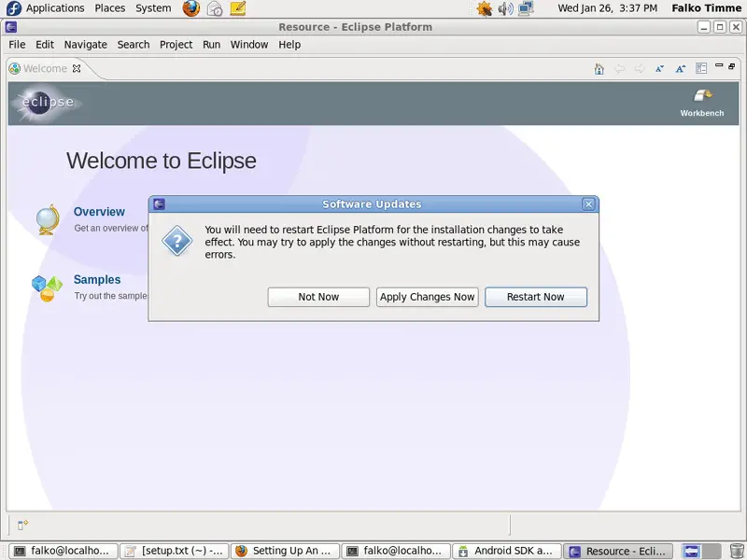Launch Firefox from the top panel
The height and width of the screenshot is (560, 747).
click(x=191, y=8)
